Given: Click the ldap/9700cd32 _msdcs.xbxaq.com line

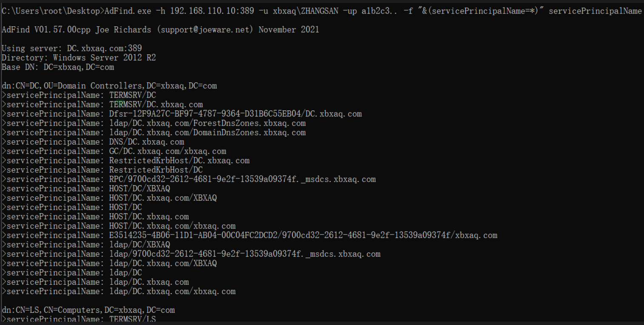Looking at the screenshot, I should click(191, 254).
